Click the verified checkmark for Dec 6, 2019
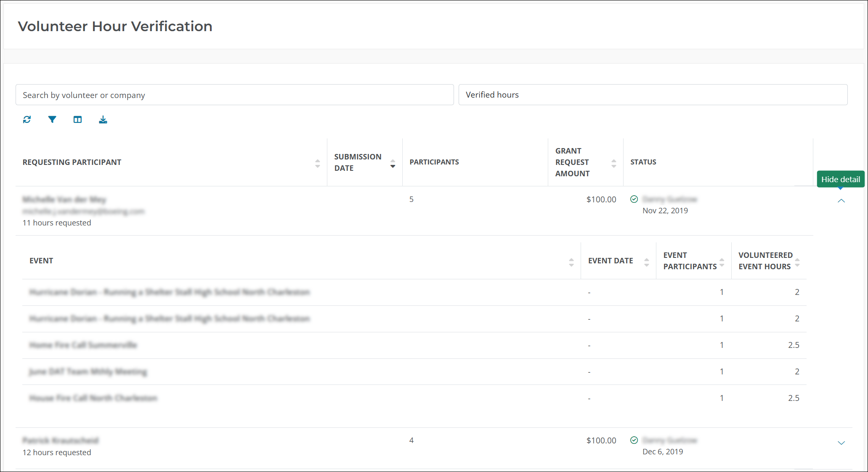Screen dimensions: 868x472 click(634, 440)
